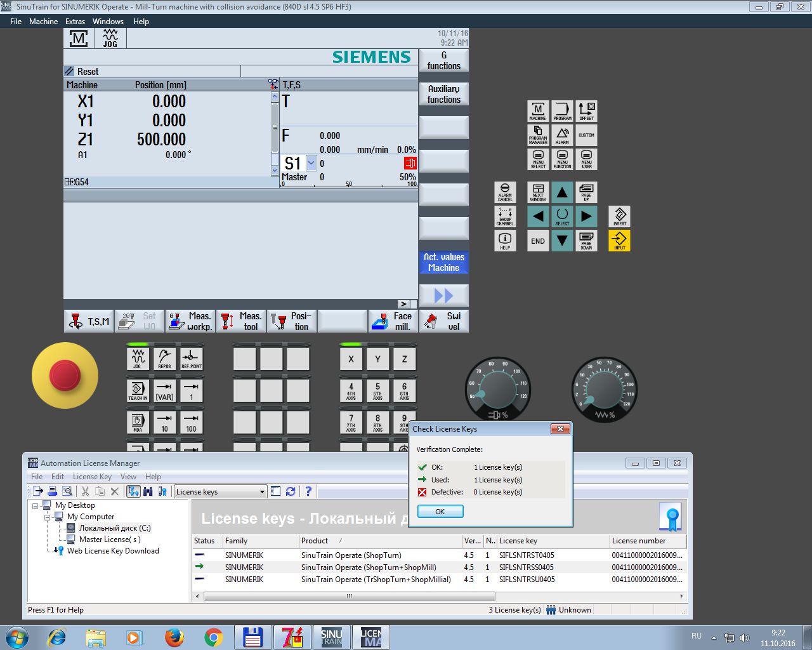The width and height of the screenshot is (812, 650).
Task: Click the MENU SELECT key
Action: [538, 159]
